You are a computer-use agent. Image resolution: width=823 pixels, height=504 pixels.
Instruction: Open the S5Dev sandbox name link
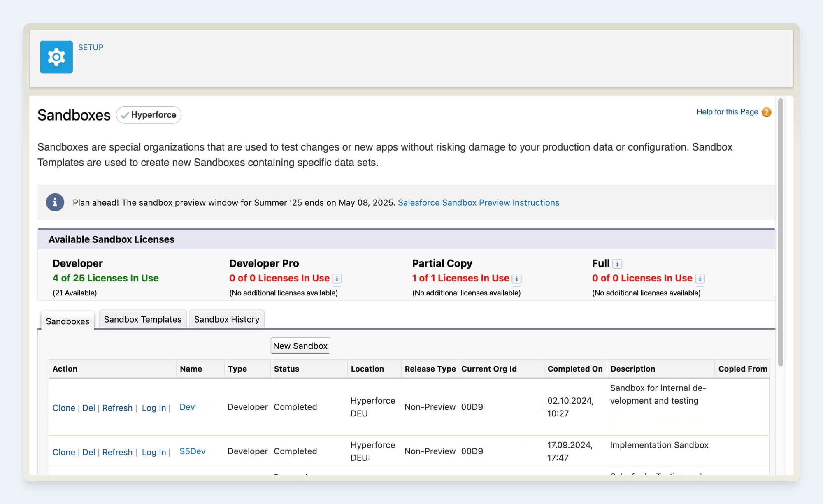click(x=192, y=451)
